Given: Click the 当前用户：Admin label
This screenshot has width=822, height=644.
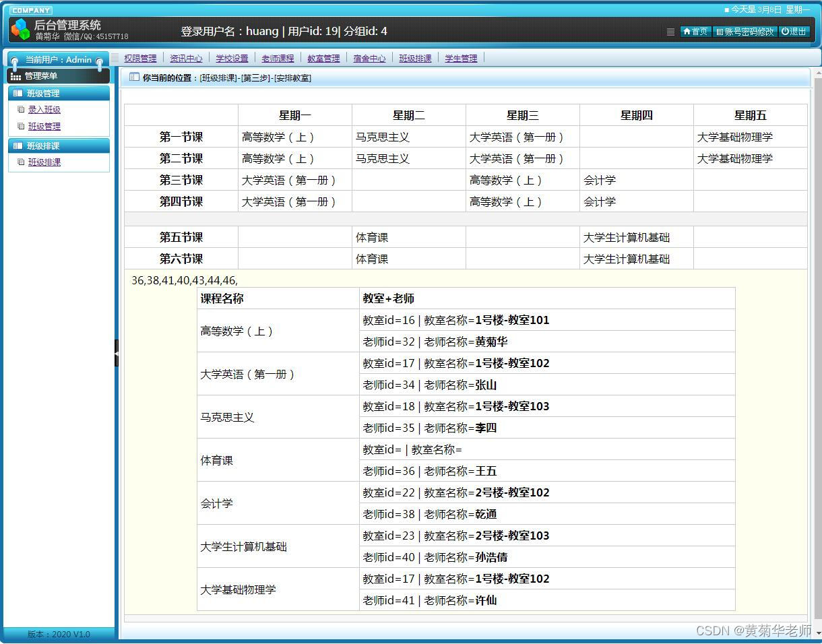Looking at the screenshot, I should (x=58, y=60).
